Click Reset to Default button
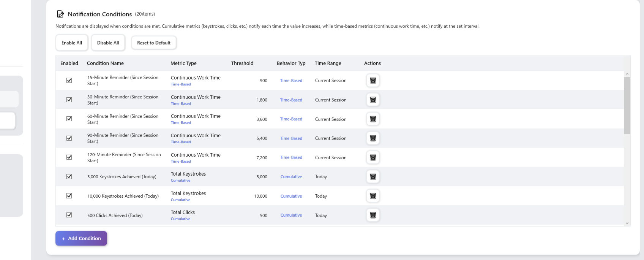This screenshot has height=260, width=644. click(154, 43)
